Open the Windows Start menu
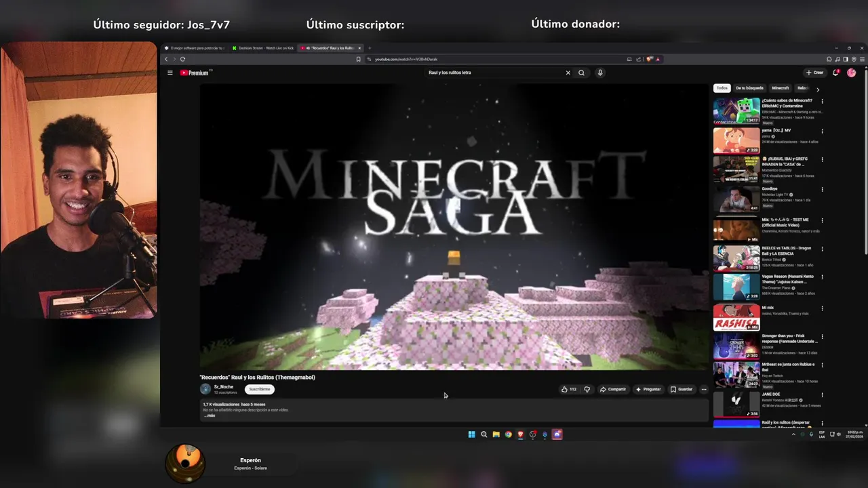868x488 pixels. coord(471,434)
